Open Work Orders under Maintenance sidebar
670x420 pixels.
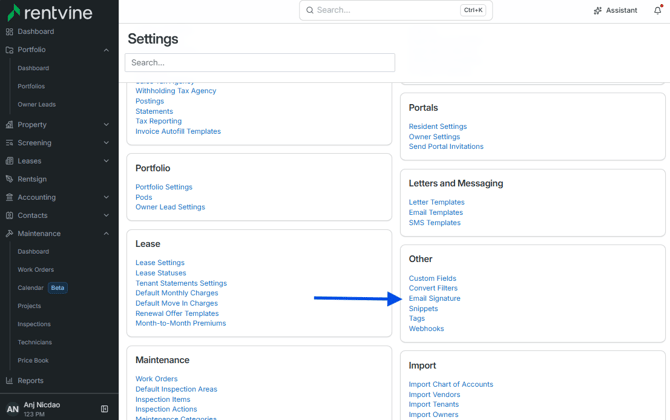(x=36, y=270)
